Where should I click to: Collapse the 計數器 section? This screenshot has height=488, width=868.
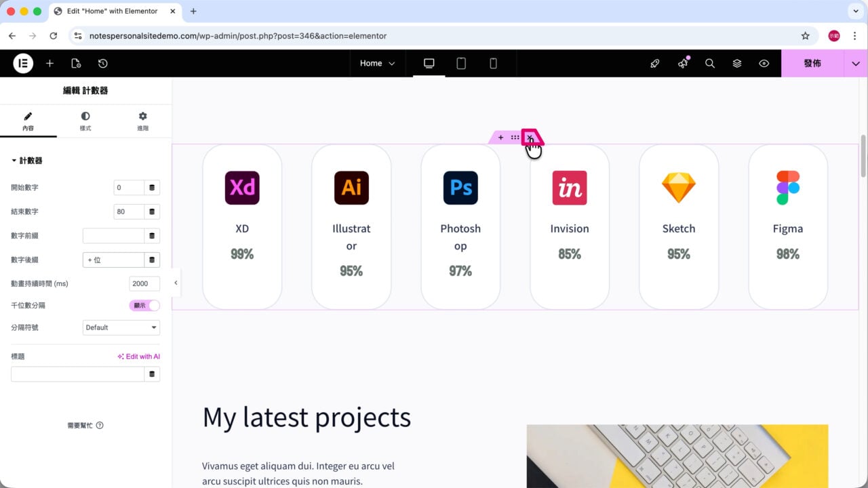click(27, 161)
